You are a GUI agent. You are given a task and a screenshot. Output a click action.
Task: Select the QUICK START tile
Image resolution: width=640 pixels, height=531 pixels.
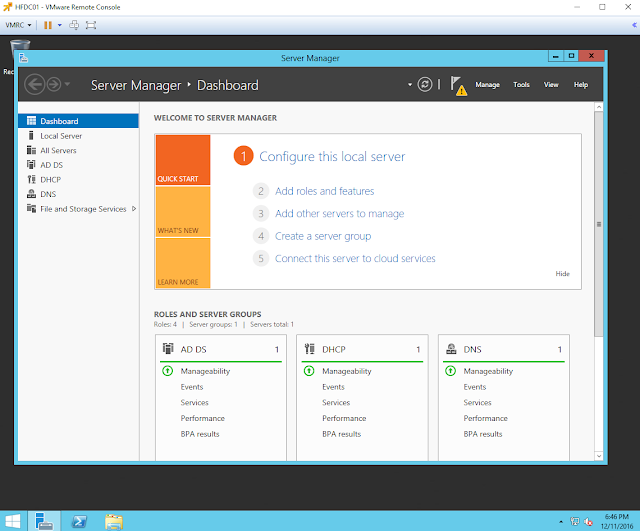coord(183,160)
